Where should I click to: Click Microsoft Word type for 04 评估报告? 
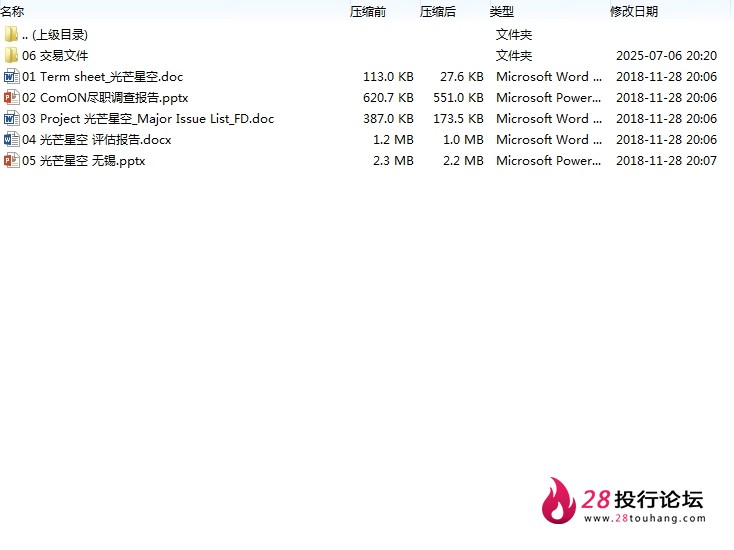549,140
